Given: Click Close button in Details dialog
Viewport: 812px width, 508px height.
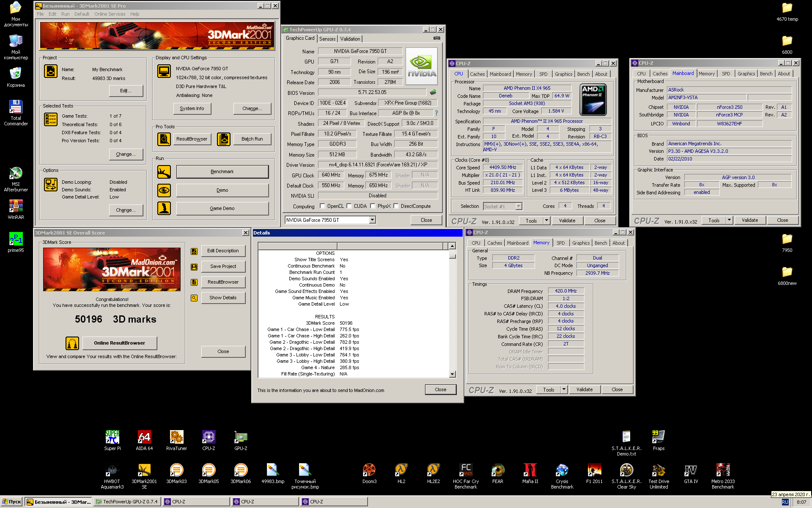Looking at the screenshot, I should tap(440, 390).
